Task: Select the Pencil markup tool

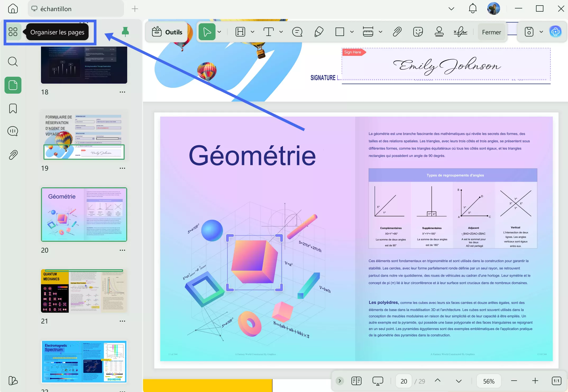Action: point(318,32)
